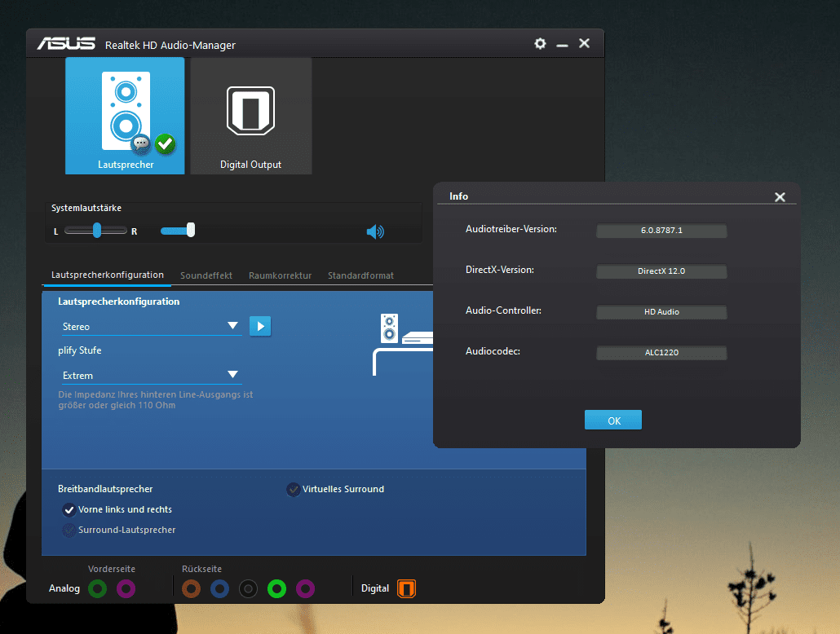
Task: Click the rear pink analog jack
Action: pyautogui.click(x=305, y=589)
